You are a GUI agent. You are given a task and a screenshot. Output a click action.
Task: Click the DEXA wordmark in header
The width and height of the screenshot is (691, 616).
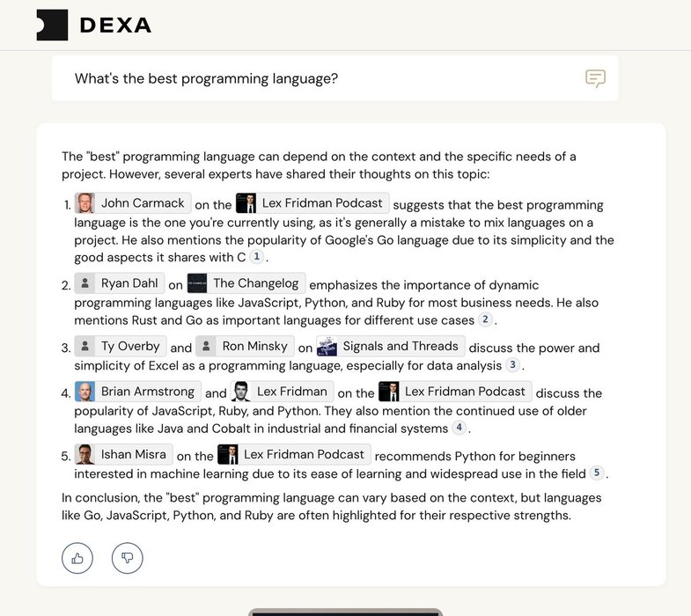pyautogui.click(x=115, y=26)
